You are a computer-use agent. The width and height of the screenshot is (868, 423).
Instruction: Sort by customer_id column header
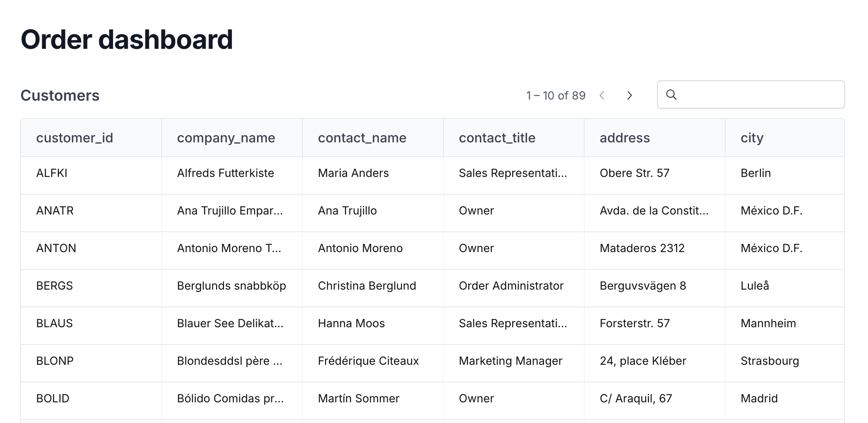(x=74, y=138)
